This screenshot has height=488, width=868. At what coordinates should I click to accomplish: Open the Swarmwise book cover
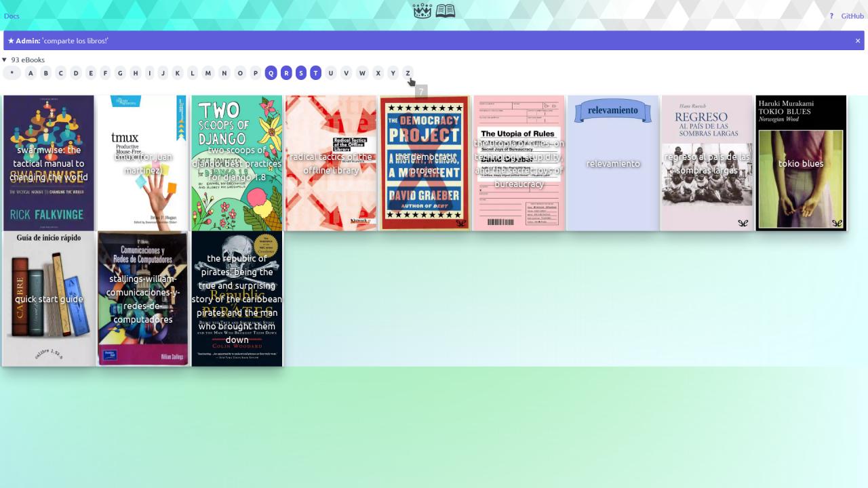tap(49, 163)
